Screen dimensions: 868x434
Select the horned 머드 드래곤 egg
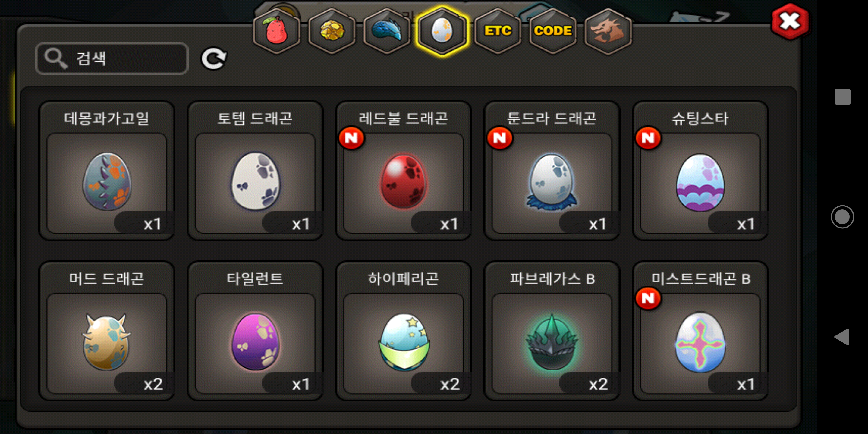(x=107, y=331)
